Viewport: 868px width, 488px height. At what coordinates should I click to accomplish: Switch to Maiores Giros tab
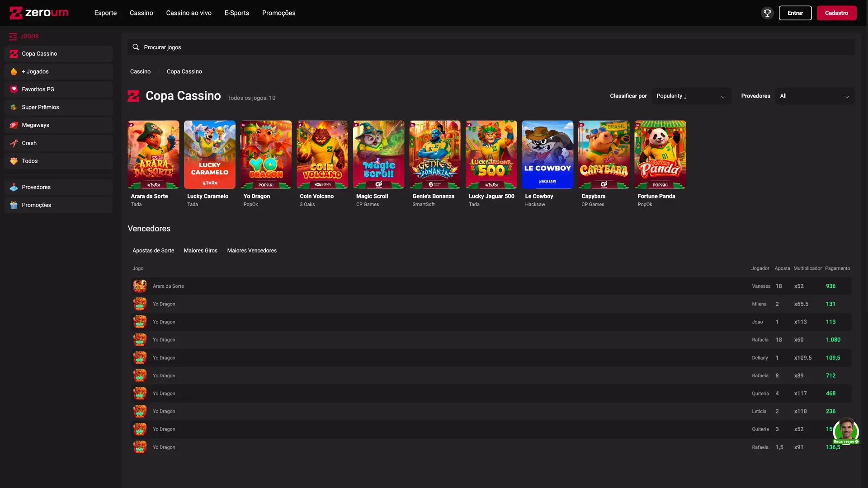click(201, 251)
